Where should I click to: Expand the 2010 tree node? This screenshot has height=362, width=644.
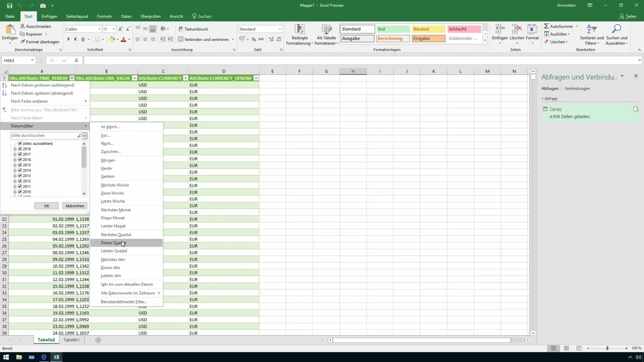[x=15, y=192]
